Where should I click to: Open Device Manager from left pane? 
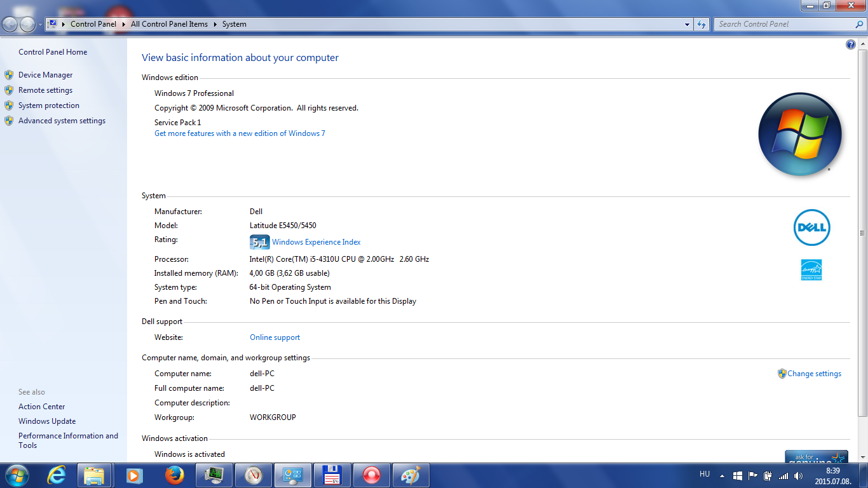45,75
